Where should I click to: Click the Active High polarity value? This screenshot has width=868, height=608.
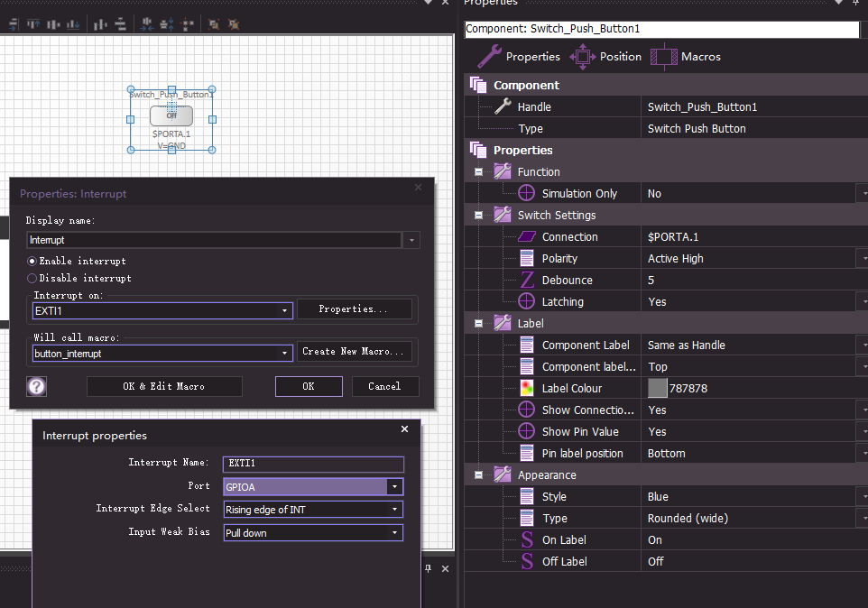(x=675, y=258)
